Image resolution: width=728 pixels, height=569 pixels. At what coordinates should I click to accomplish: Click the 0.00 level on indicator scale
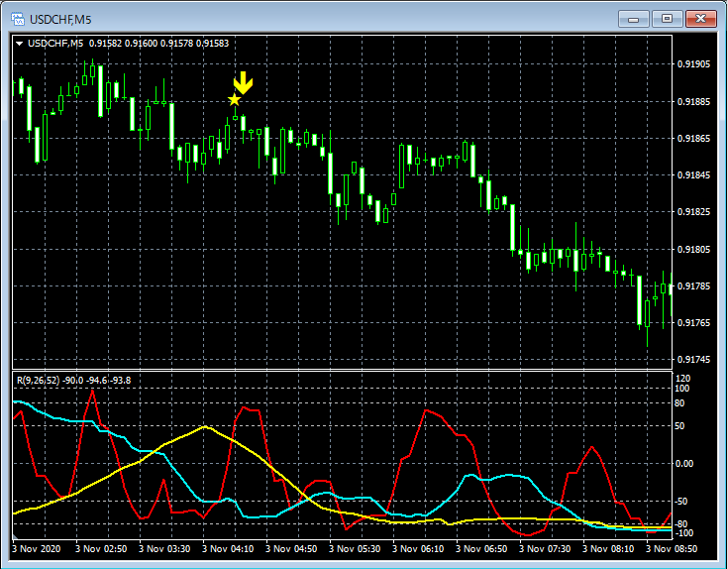click(x=685, y=463)
